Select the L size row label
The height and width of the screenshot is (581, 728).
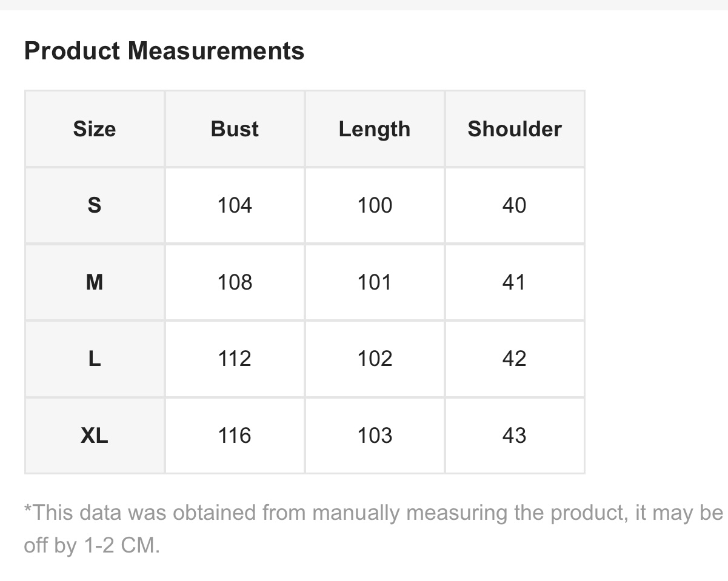tap(95, 359)
